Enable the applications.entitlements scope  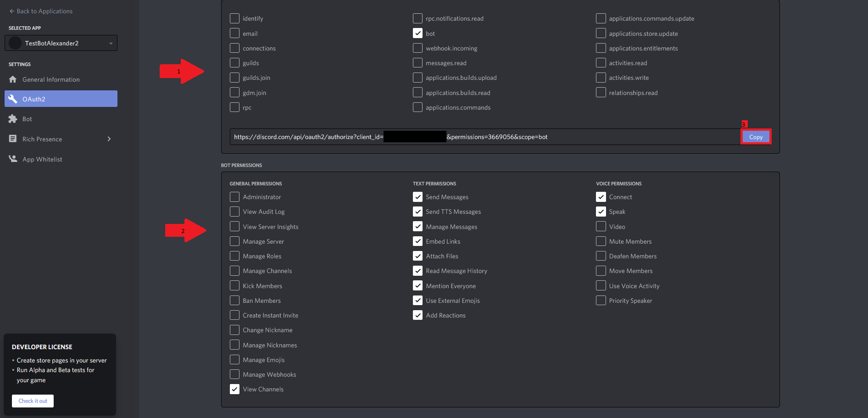click(601, 48)
